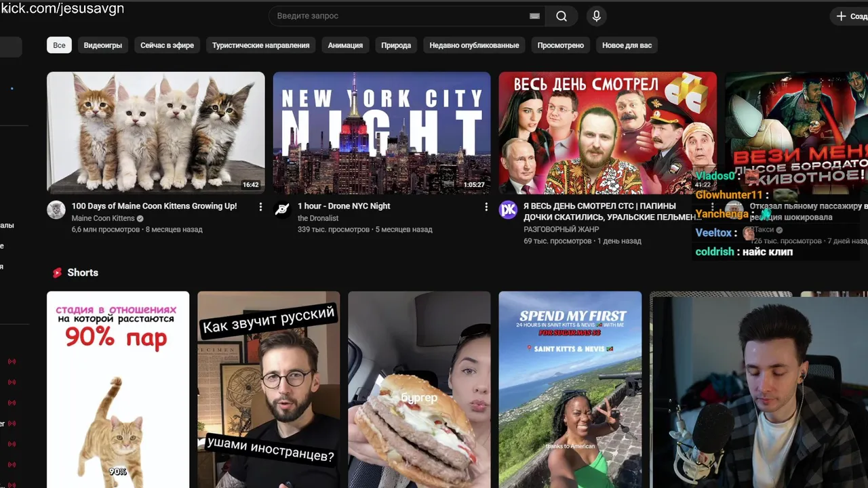The height and width of the screenshot is (488, 868).
Task: Open the Dronalist channel name link
Action: click(x=318, y=218)
